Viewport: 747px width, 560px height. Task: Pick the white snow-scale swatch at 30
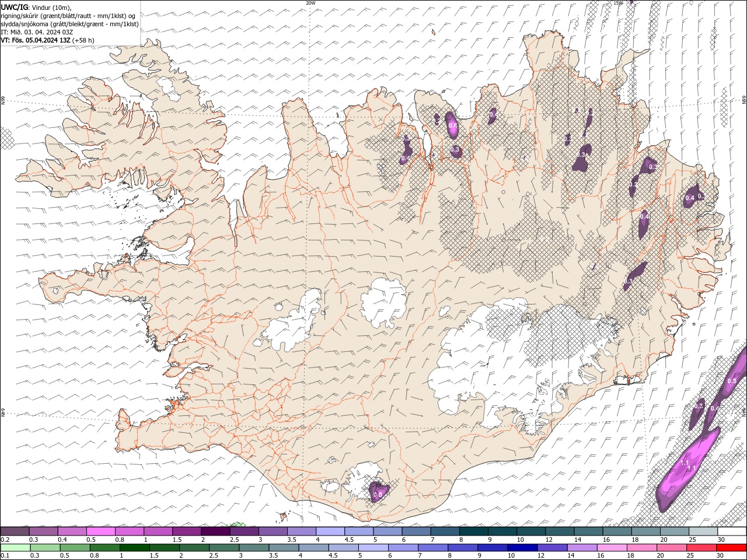click(731, 531)
